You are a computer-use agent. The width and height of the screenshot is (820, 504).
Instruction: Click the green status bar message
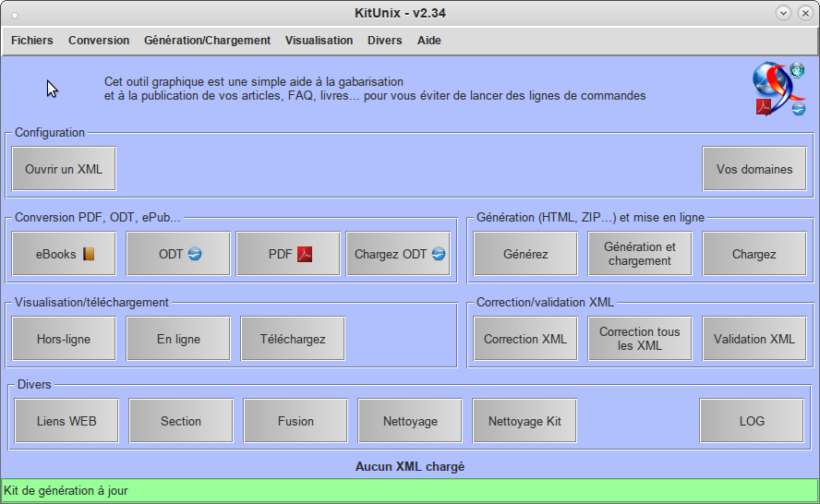pos(410,490)
